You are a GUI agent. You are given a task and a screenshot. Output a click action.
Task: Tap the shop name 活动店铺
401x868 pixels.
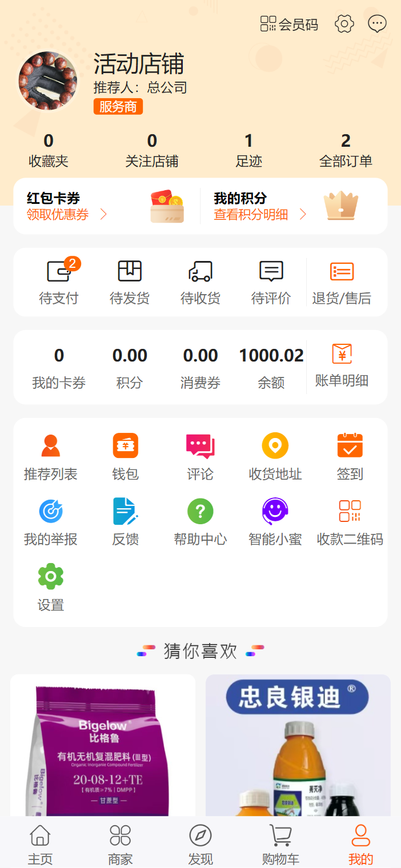[139, 64]
